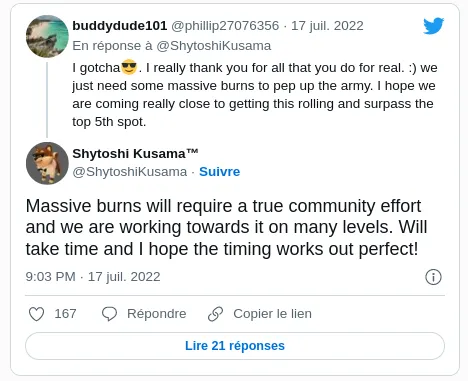Open the @ShytoshiKusama handle beside Suivre
The height and width of the screenshot is (381, 468).
tap(130, 172)
